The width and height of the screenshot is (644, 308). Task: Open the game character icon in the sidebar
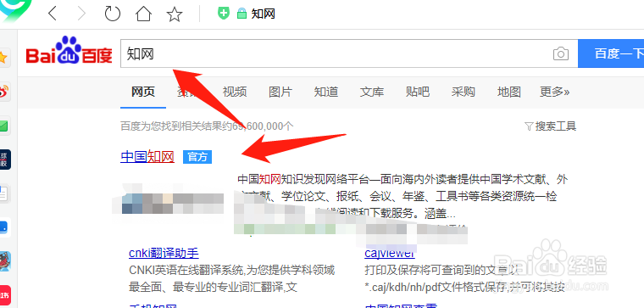tap(4, 261)
